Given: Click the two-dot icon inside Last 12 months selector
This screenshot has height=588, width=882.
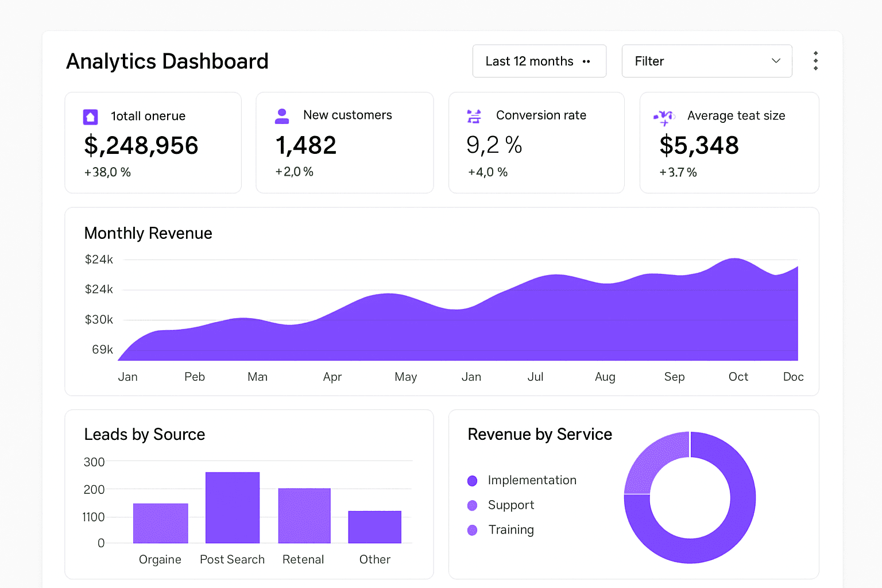Looking at the screenshot, I should click(587, 61).
